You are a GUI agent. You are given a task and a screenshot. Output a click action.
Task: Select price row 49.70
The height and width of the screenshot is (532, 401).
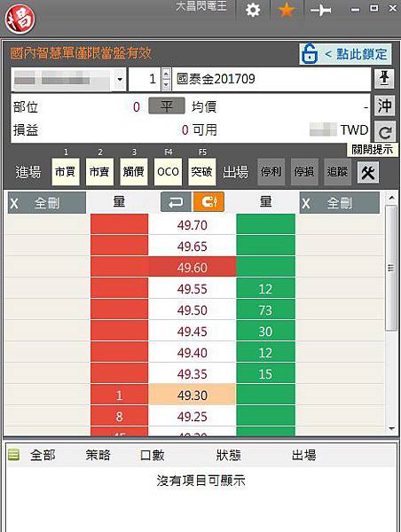pos(193,224)
